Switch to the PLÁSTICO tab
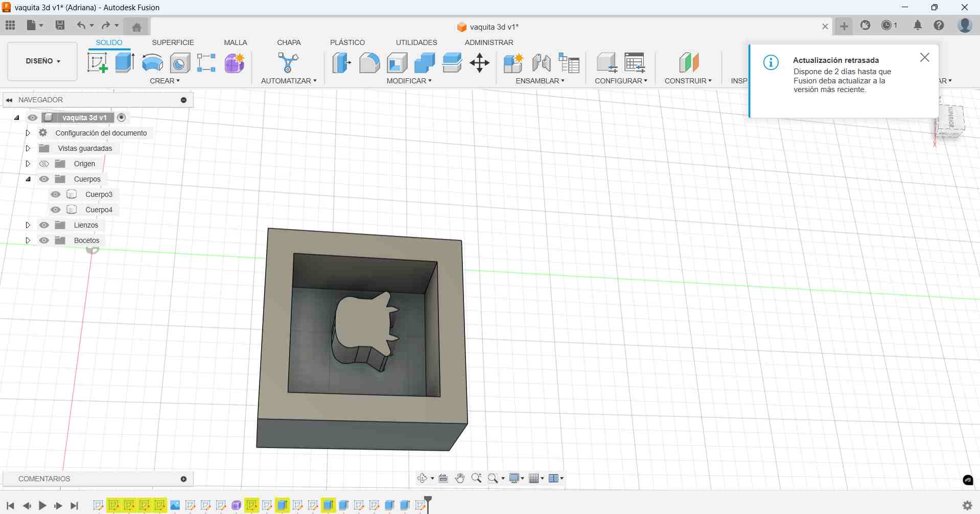The height and width of the screenshot is (514, 980). point(347,42)
